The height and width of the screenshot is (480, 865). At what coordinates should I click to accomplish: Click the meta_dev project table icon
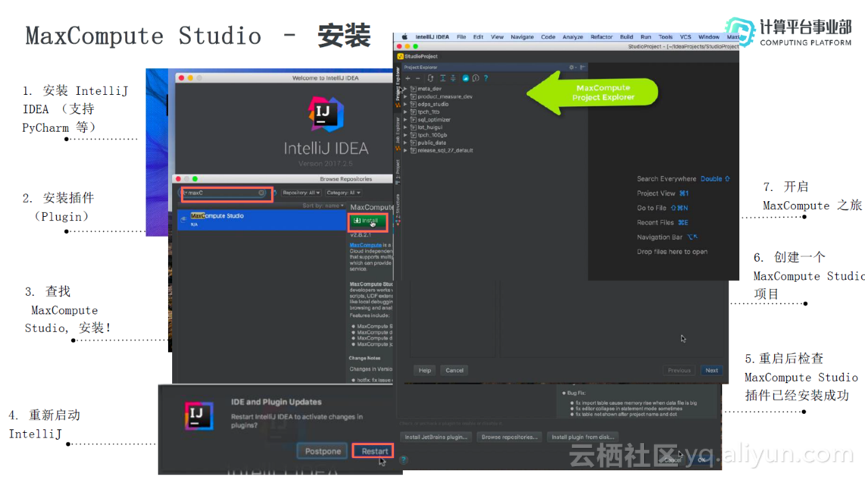pos(413,89)
